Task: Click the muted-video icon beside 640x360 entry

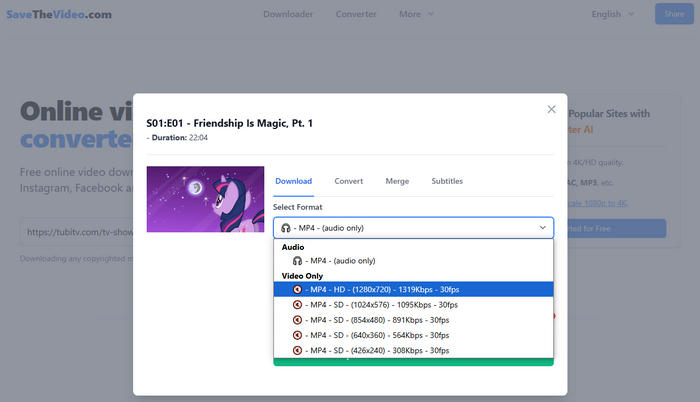Action: click(297, 335)
